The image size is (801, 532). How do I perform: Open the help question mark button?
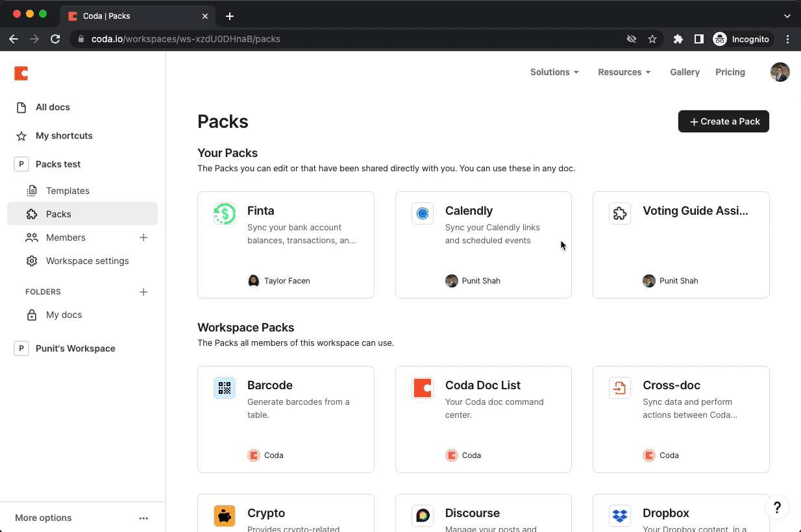pyautogui.click(x=777, y=507)
